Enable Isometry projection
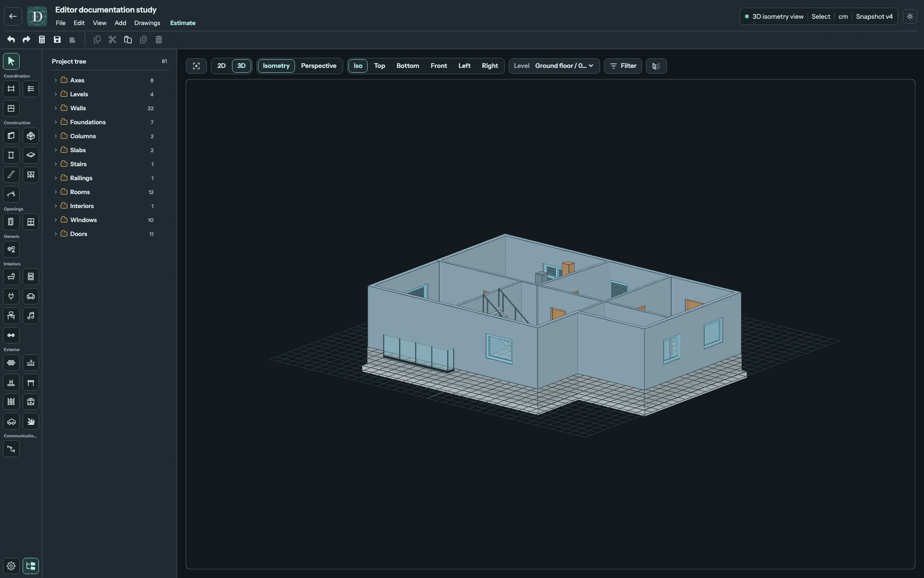Screen dimensions: 924x578 click(276, 66)
